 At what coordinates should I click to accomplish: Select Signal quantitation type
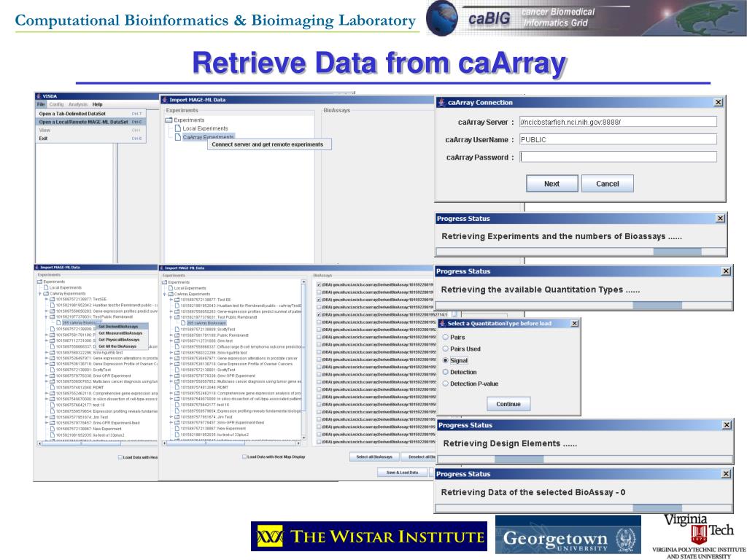446,360
